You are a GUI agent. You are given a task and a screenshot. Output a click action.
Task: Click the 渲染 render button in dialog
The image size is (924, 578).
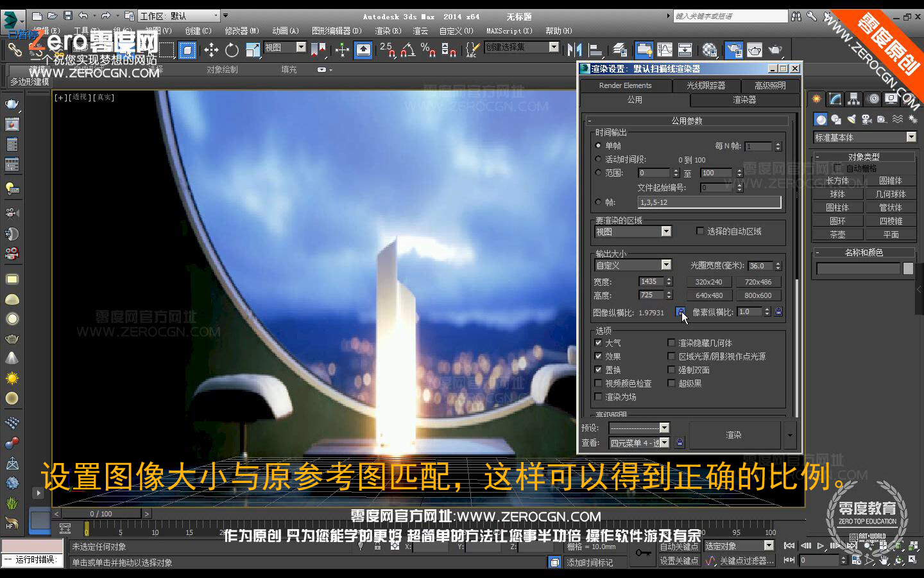[x=733, y=435]
